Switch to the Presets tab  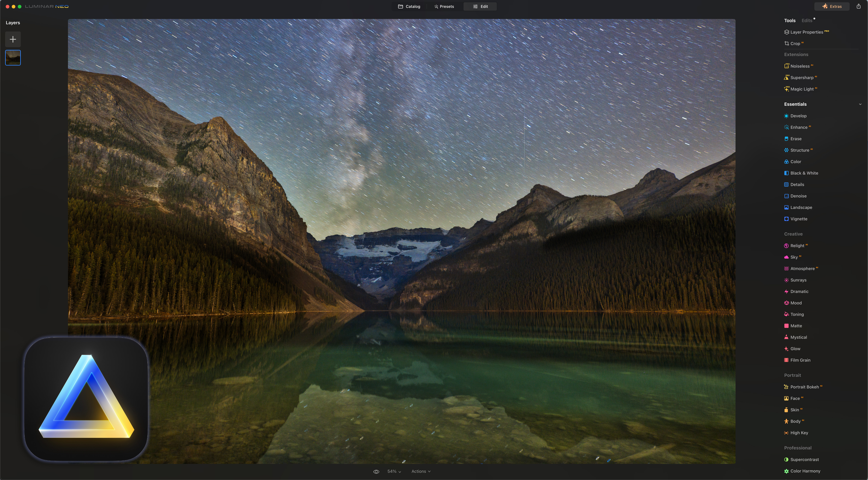(444, 6)
